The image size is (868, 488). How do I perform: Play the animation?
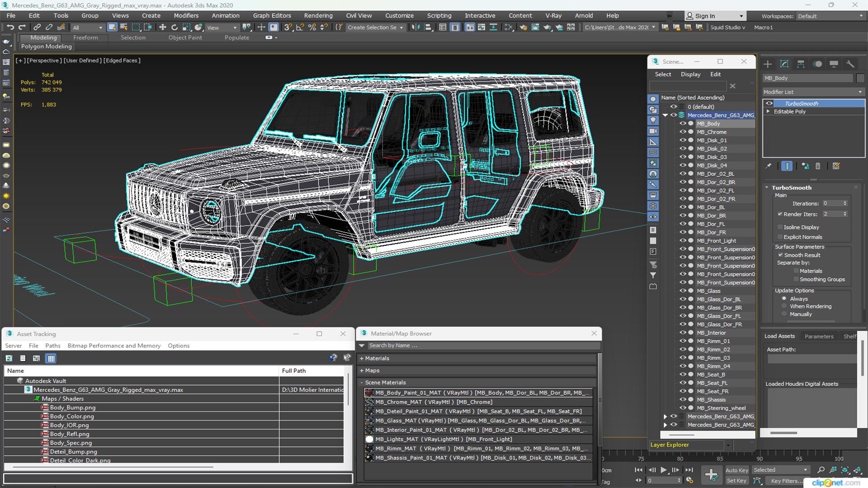[x=663, y=470]
